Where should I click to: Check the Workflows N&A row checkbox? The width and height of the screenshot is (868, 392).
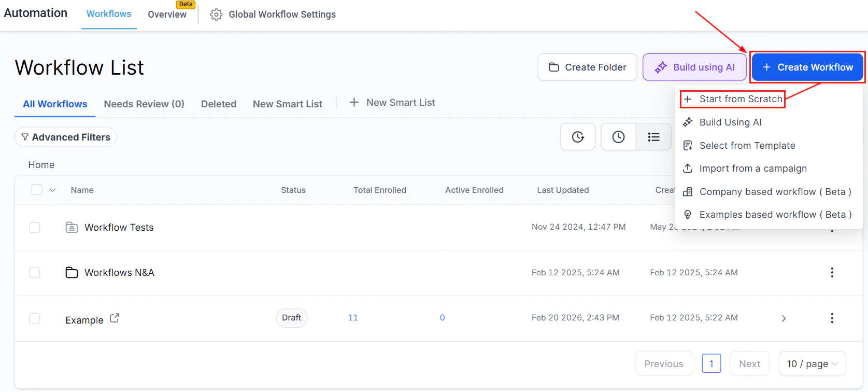[x=35, y=273]
